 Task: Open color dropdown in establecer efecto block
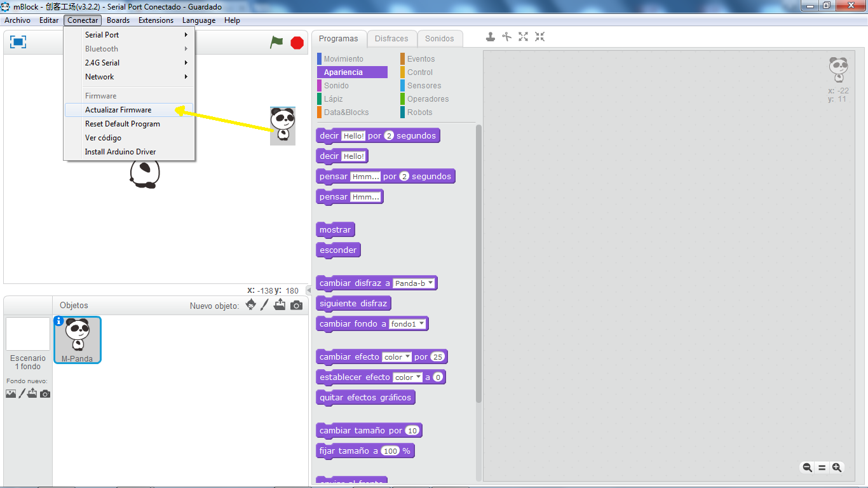407,377
